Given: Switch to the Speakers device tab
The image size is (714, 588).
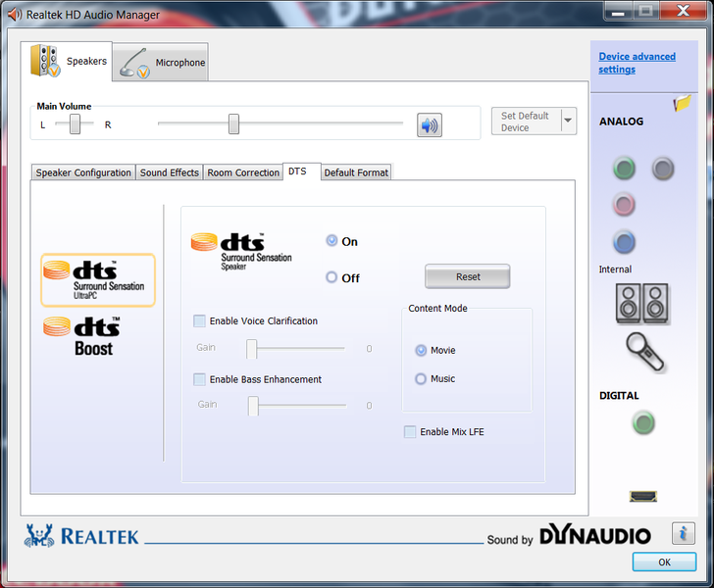Looking at the screenshot, I should [x=67, y=62].
